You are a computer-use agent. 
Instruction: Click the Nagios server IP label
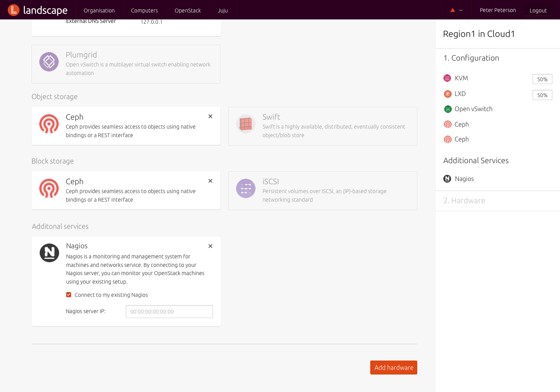click(x=86, y=311)
